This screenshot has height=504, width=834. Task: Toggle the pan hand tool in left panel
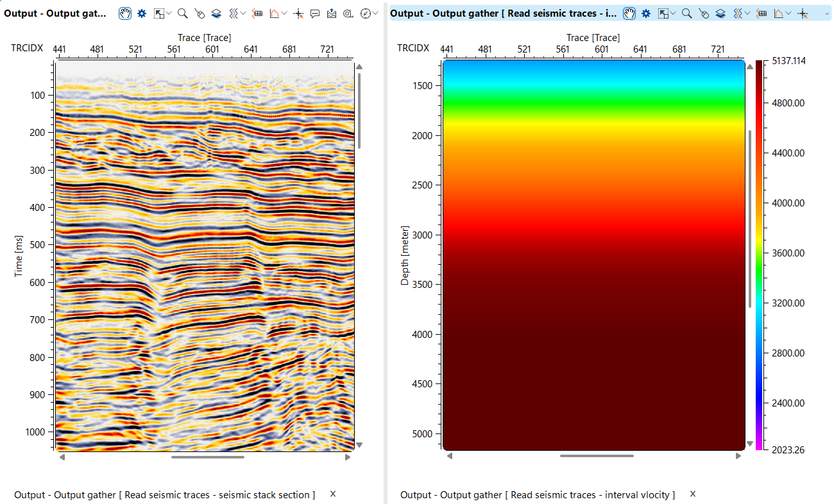tap(126, 13)
